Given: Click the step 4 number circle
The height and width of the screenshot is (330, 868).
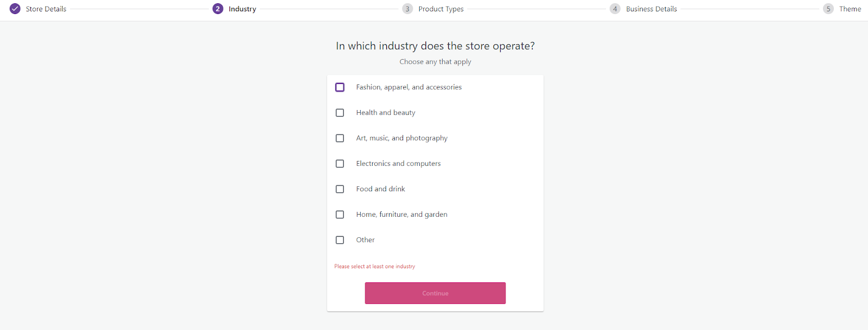Looking at the screenshot, I should tap(615, 9).
